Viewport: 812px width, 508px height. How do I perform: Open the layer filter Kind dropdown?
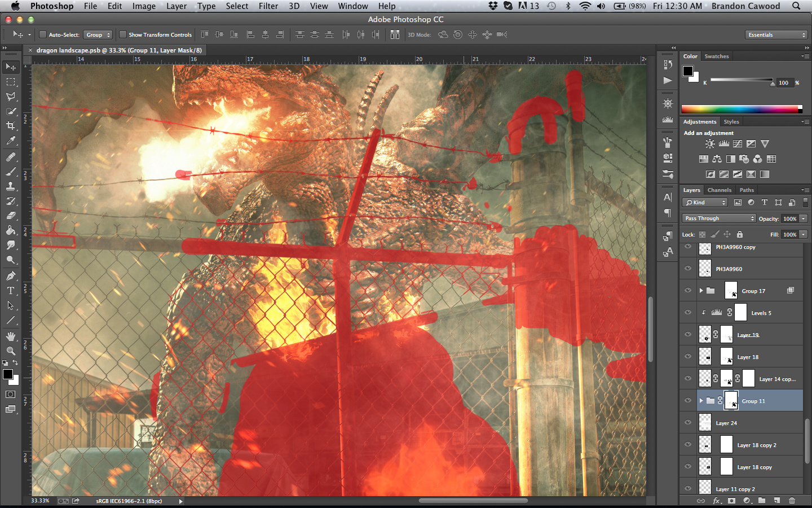(705, 203)
